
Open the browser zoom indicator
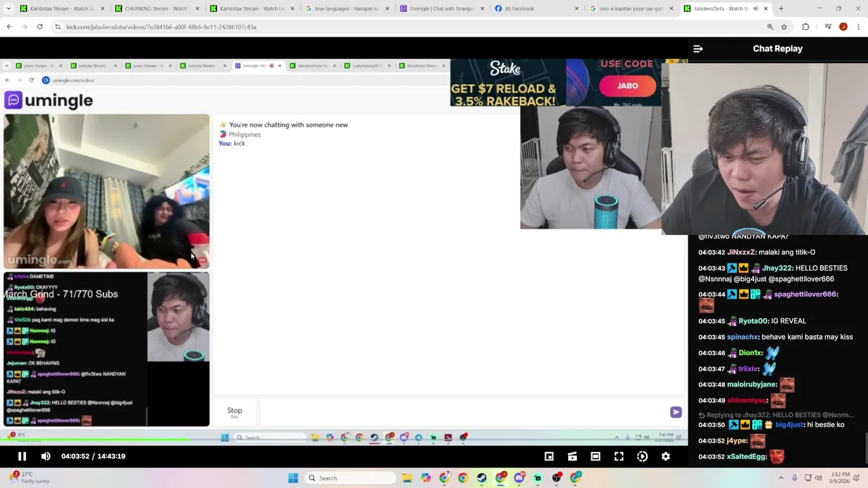click(770, 26)
